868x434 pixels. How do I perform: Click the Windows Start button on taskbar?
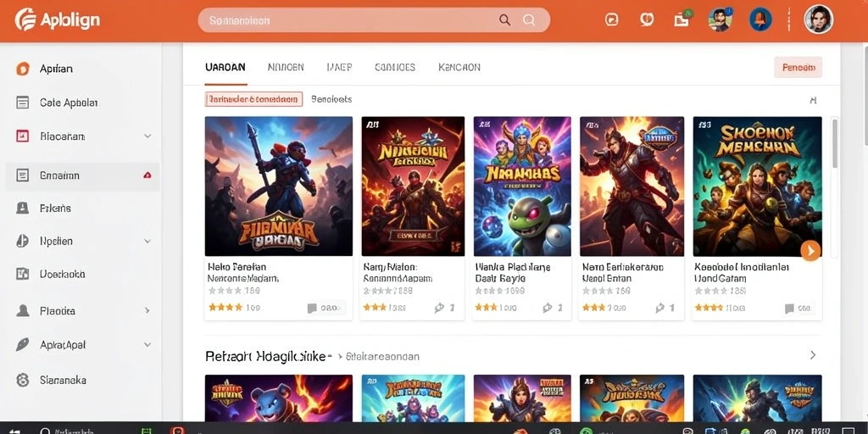(x=14, y=431)
